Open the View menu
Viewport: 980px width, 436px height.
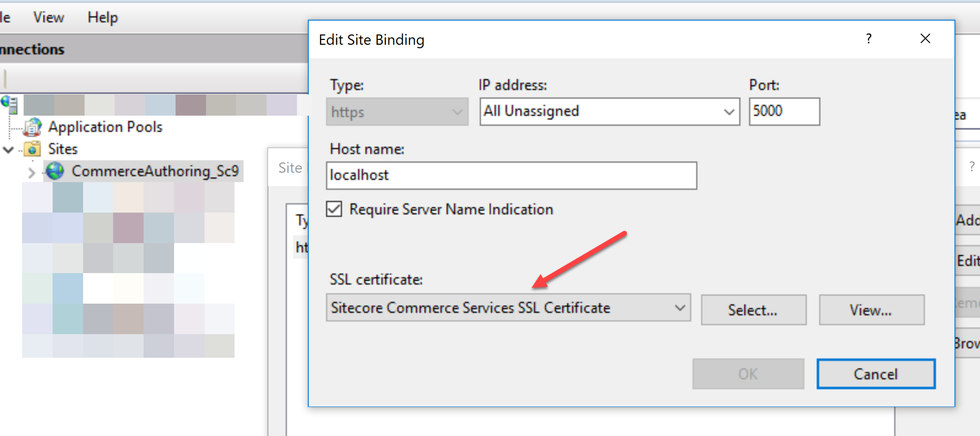49,18
